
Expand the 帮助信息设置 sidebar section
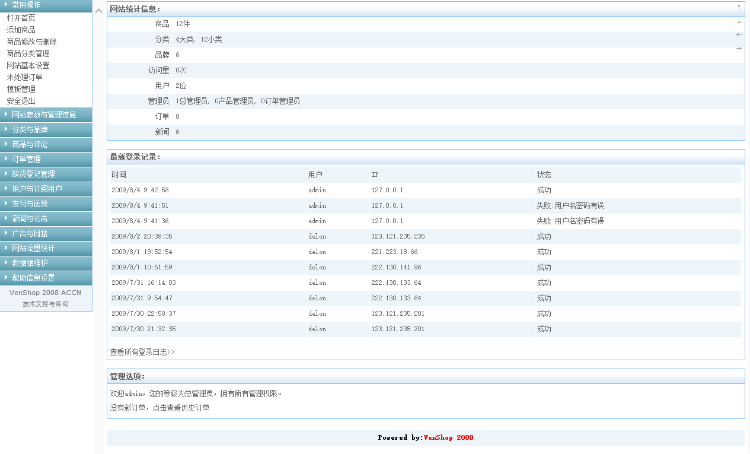point(46,278)
